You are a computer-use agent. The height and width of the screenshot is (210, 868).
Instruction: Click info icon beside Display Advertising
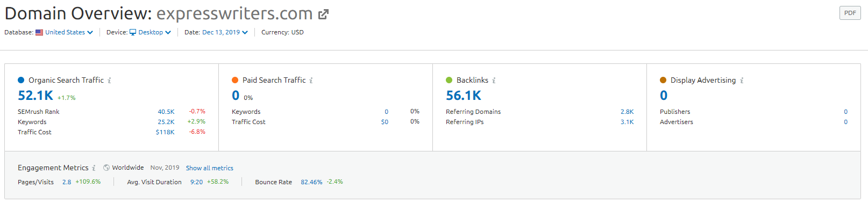(742, 81)
